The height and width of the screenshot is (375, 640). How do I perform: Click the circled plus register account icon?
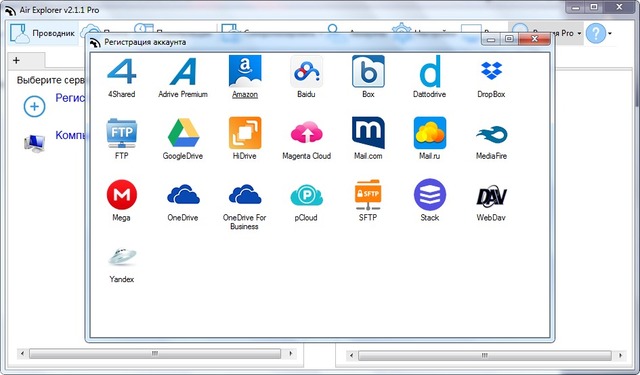pos(34,107)
